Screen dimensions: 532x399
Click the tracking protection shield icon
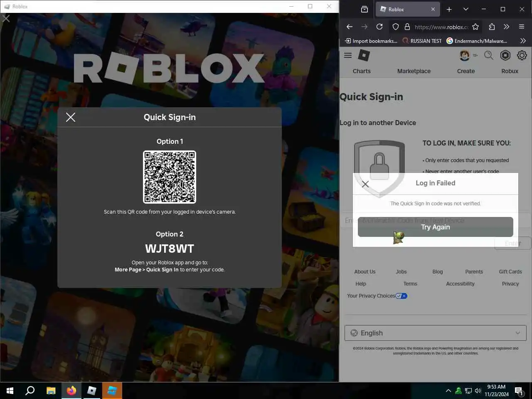pyautogui.click(x=396, y=27)
